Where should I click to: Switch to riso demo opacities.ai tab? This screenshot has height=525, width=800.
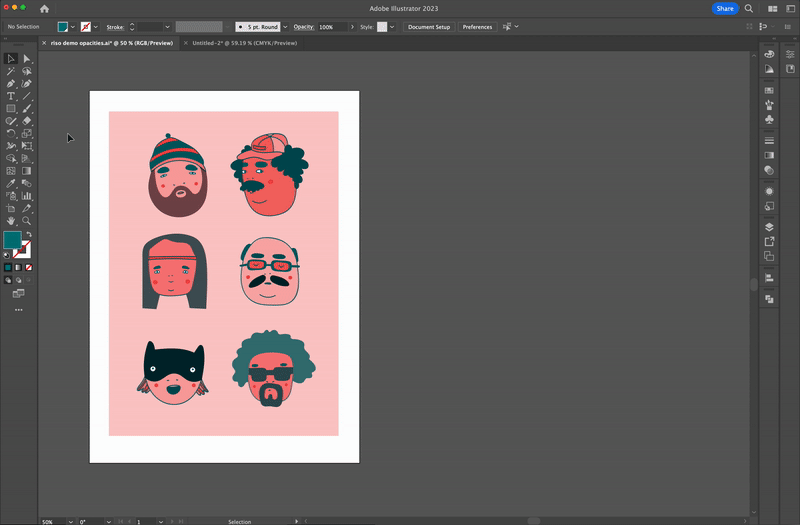112,43
